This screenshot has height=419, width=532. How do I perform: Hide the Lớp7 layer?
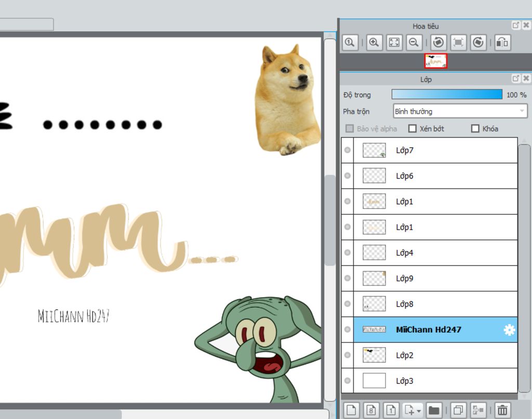click(x=348, y=150)
